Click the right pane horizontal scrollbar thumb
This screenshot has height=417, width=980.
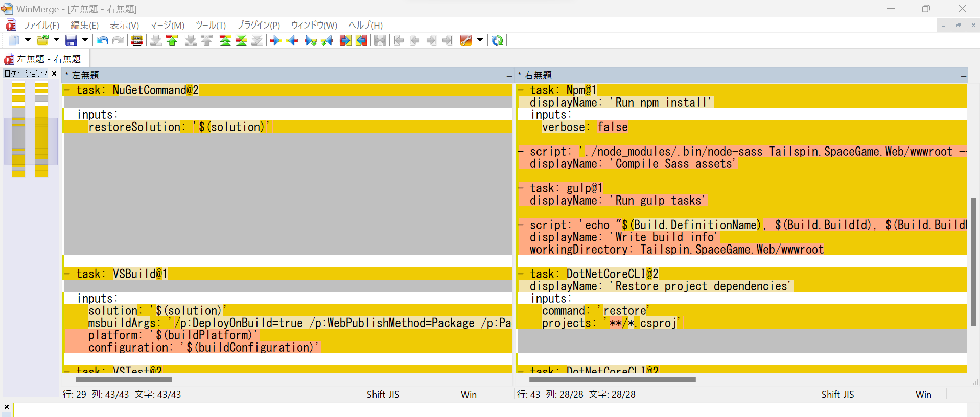pyautogui.click(x=612, y=379)
